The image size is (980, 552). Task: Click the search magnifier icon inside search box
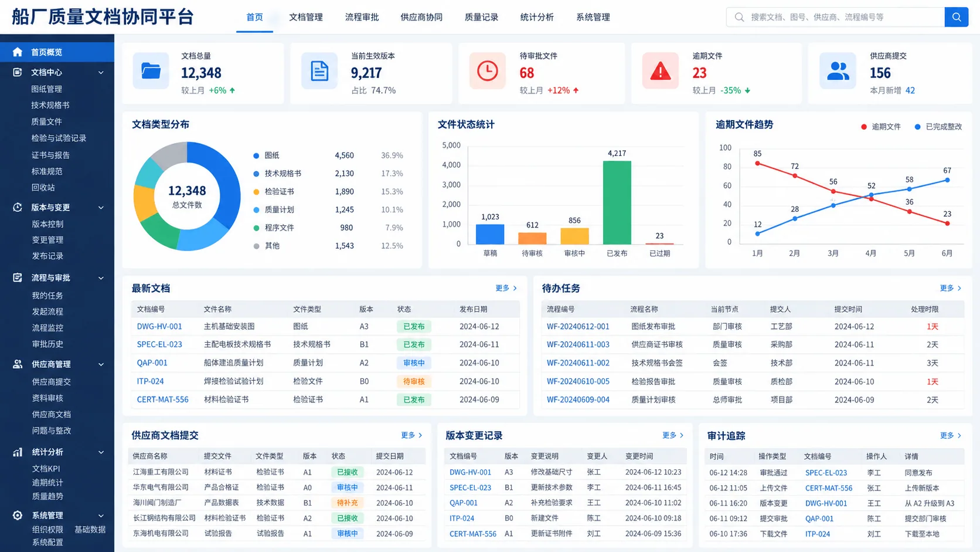(x=739, y=17)
